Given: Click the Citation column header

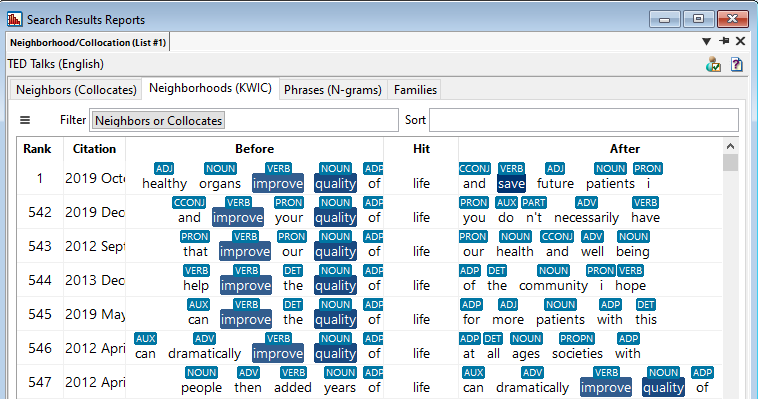Looking at the screenshot, I should coord(94,149).
